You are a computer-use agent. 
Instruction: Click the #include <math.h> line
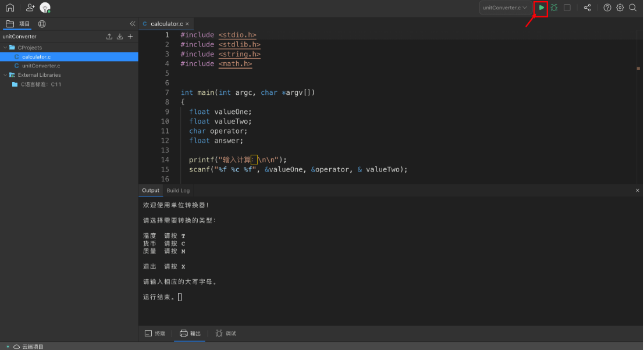(216, 63)
